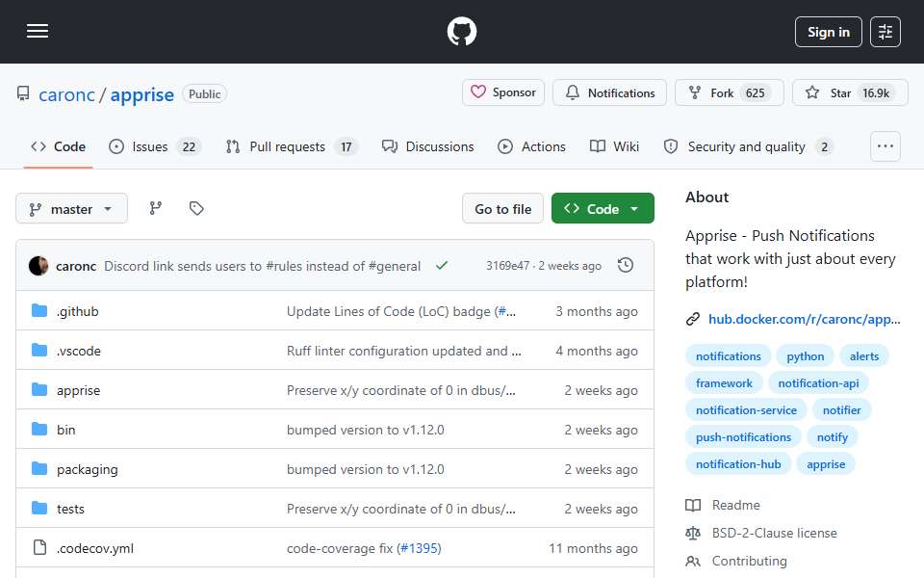
Task: Open the .vscode folder
Action: point(78,351)
